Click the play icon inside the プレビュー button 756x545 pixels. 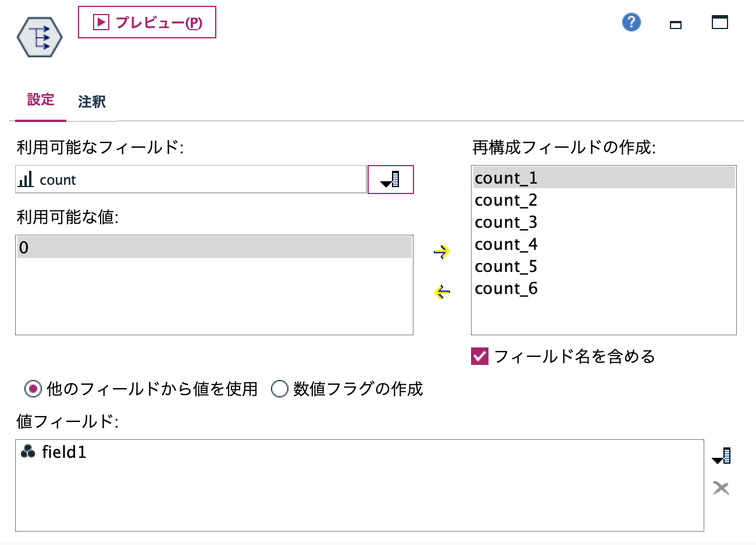[x=101, y=22]
